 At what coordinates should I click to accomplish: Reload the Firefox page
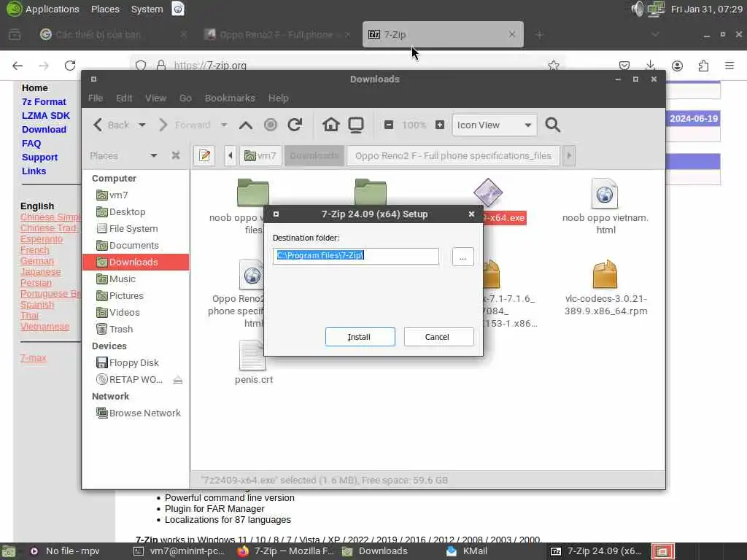70,65
